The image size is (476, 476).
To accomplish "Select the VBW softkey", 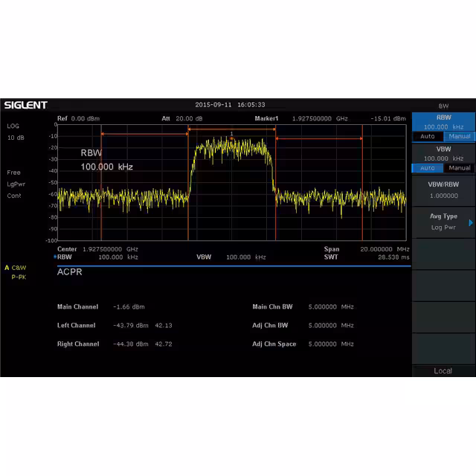I will click(x=443, y=153).
